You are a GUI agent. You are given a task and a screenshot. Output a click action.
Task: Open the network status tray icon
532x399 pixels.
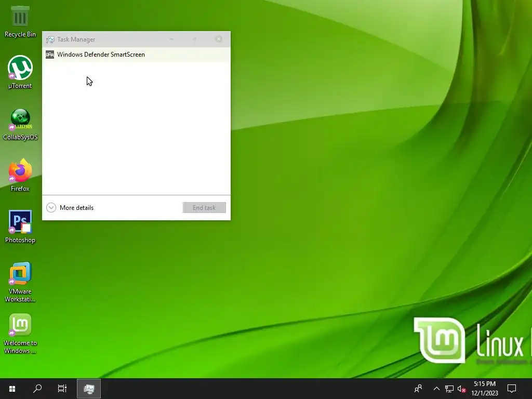pos(449,389)
